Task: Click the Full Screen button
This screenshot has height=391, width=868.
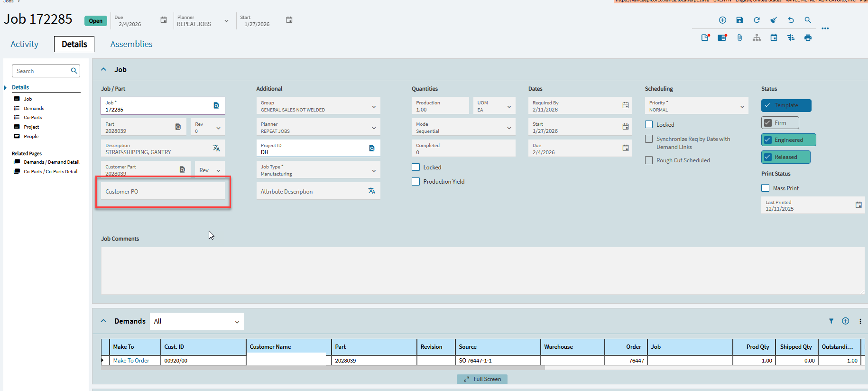Action: (x=482, y=379)
